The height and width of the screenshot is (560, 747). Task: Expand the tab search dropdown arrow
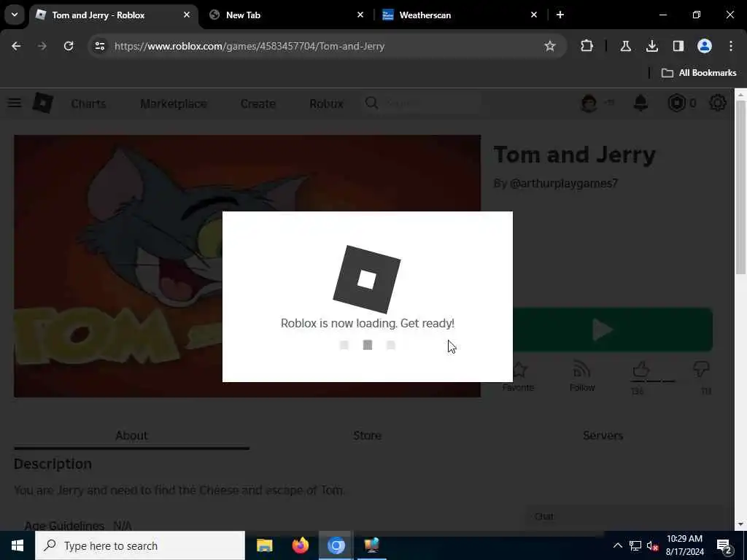pos(15,15)
